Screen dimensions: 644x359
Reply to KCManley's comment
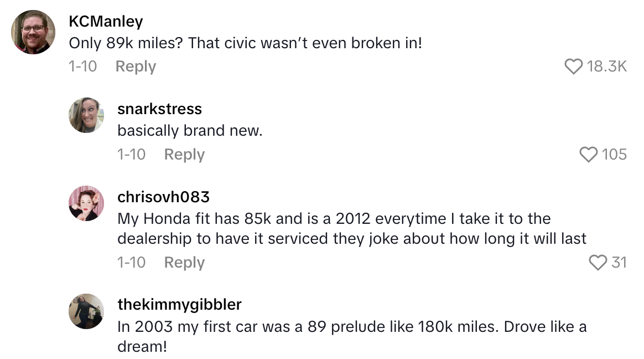click(135, 66)
